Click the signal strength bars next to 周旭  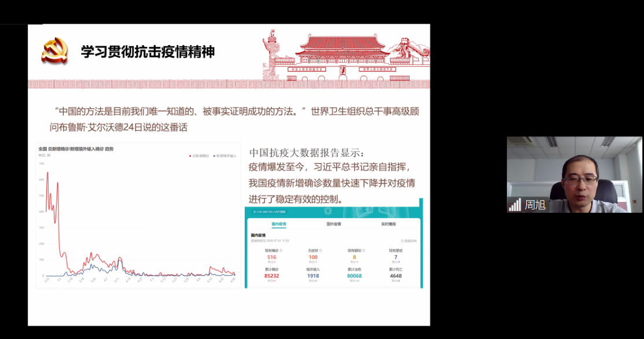[x=514, y=205]
